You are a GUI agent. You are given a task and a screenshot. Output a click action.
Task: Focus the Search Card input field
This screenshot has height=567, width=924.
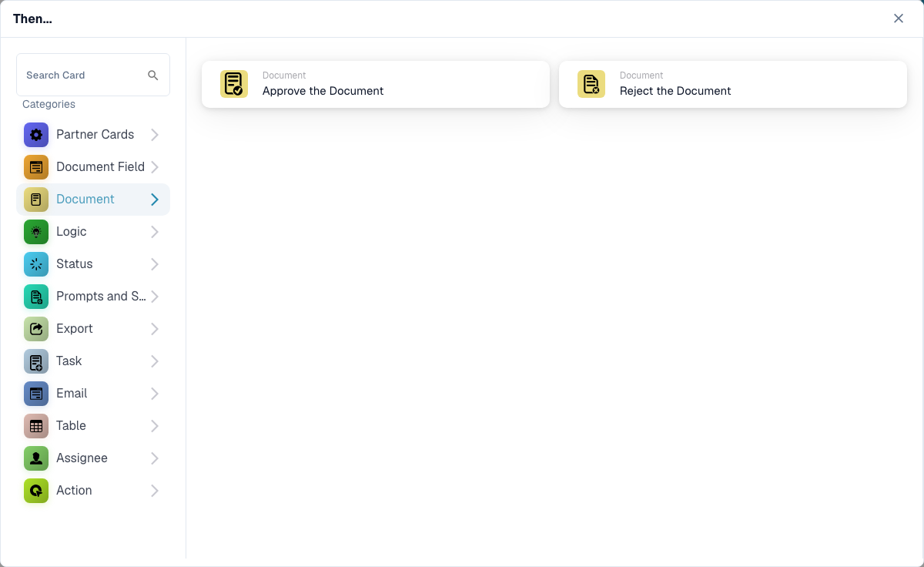click(93, 75)
